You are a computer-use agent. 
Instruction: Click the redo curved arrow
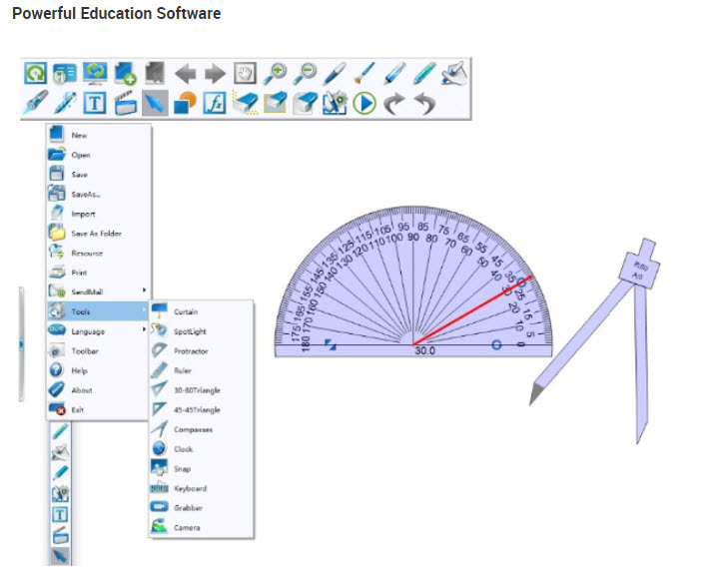click(394, 103)
